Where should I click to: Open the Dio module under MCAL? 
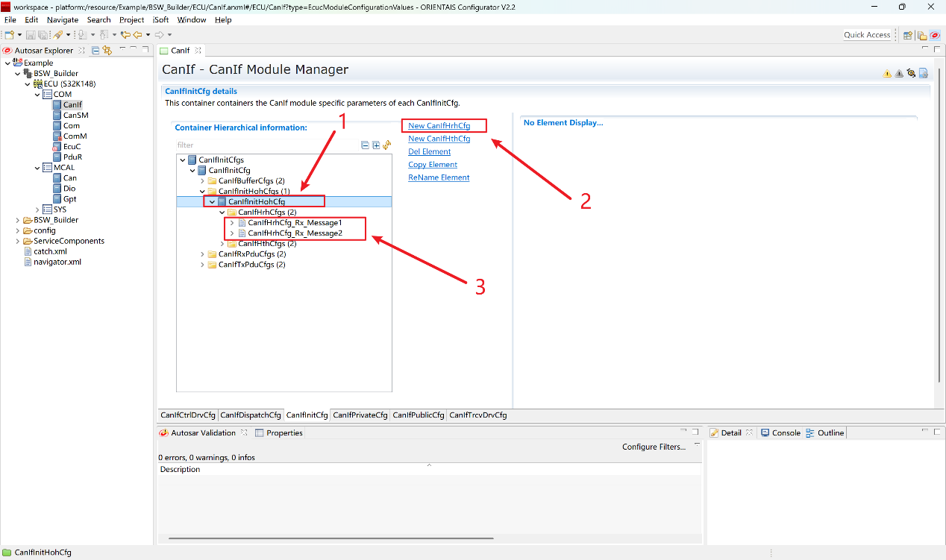pyautogui.click(x=69, y=189)
